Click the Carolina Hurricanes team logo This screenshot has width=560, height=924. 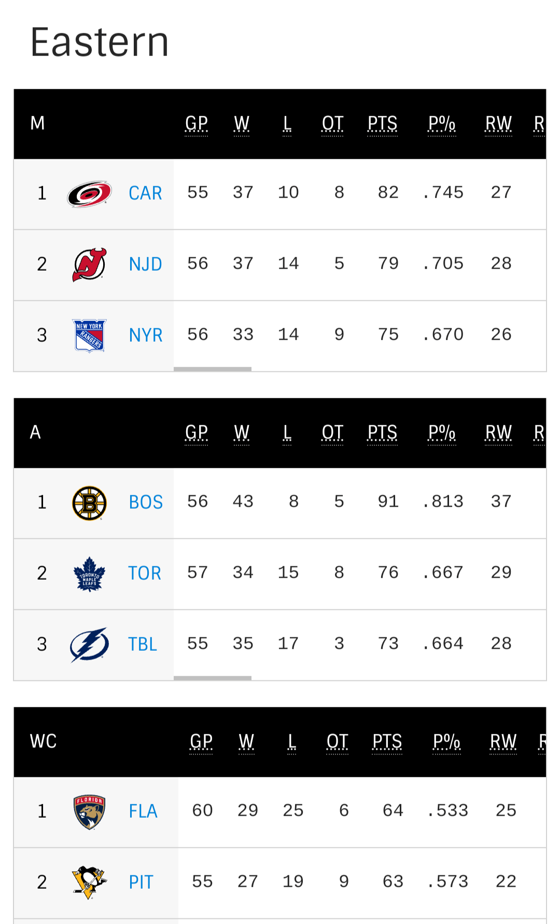[x=89, y=194]
